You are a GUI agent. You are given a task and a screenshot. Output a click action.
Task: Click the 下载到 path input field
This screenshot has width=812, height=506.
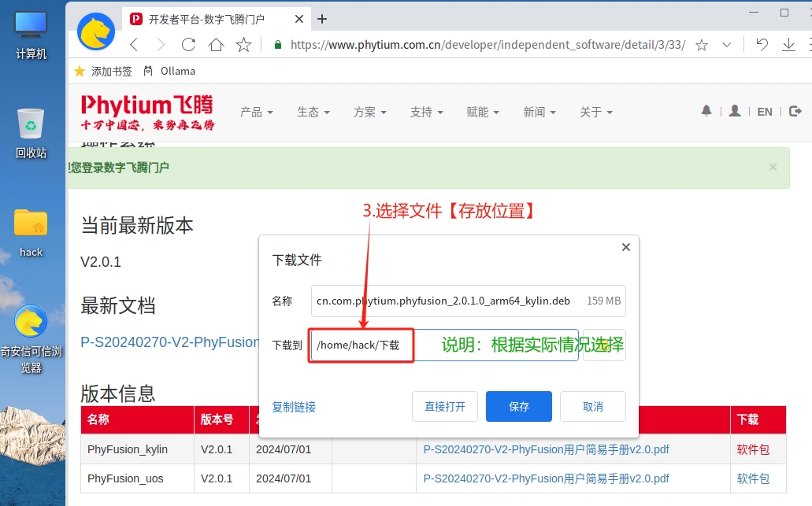(x=445, y=345)
